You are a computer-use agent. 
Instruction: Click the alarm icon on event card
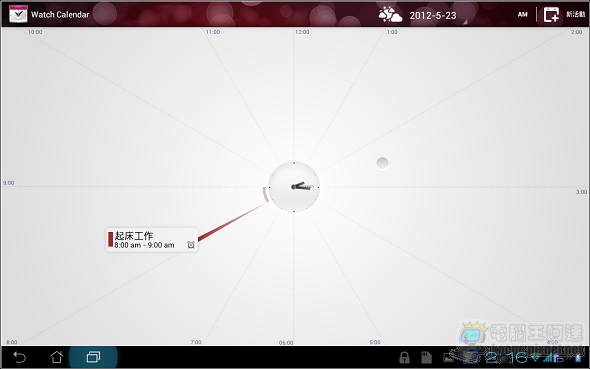click(x=191, y=245)
